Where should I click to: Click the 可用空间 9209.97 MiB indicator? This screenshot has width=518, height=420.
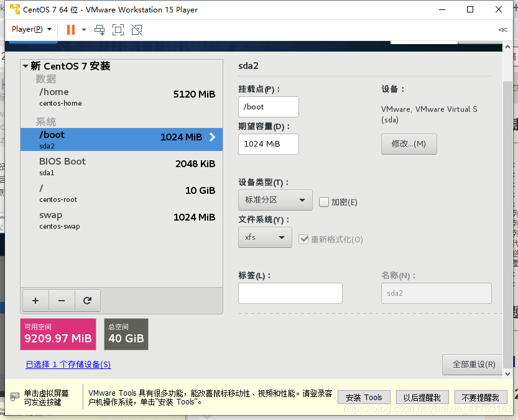tap(58, 334)
